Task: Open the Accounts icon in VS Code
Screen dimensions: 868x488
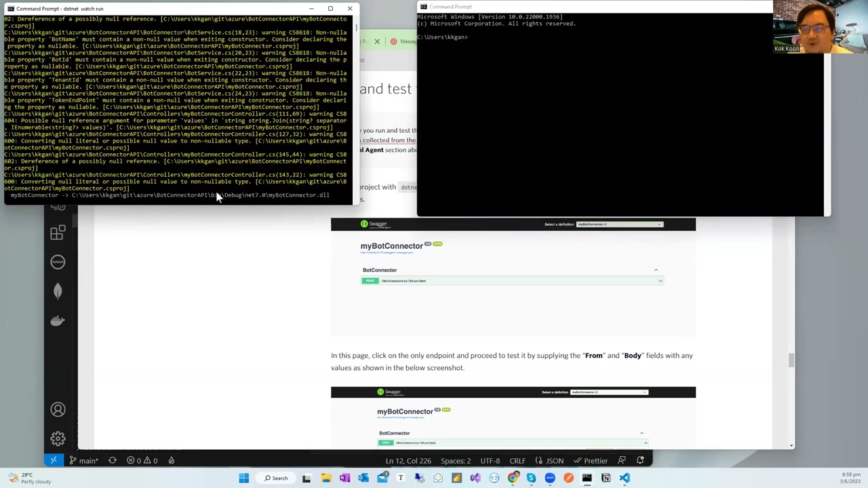Action: [58, 409]
